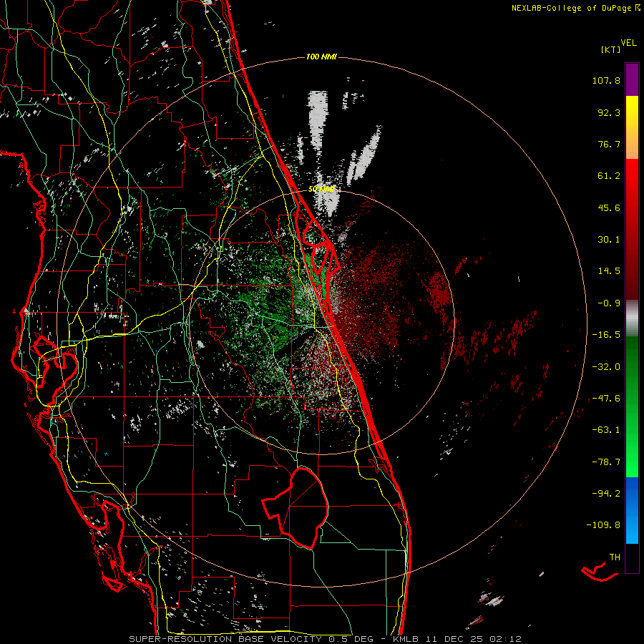Click the Super-Resolution Base Velocity caption text

(x=326, y=639)
